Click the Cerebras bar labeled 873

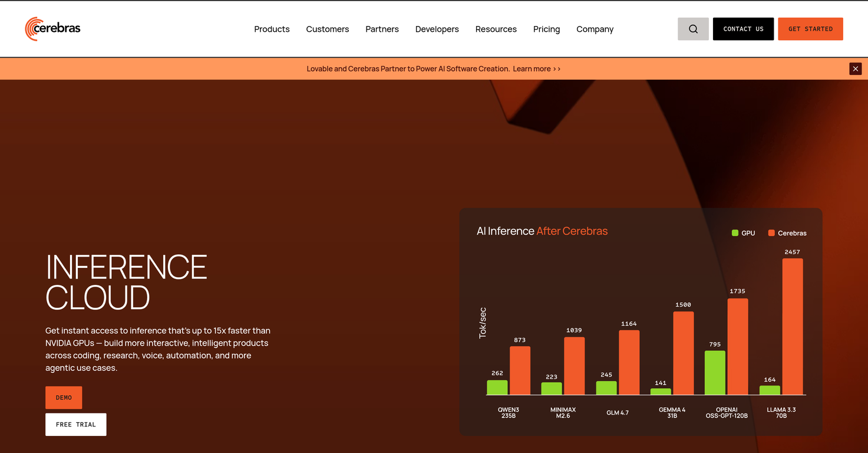(520, 370)
